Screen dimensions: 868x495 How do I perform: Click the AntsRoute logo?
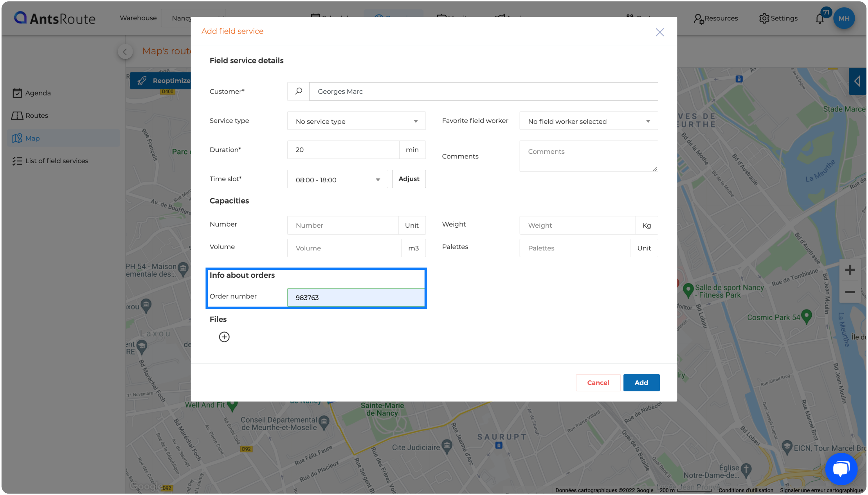click(x=54, y=18)
